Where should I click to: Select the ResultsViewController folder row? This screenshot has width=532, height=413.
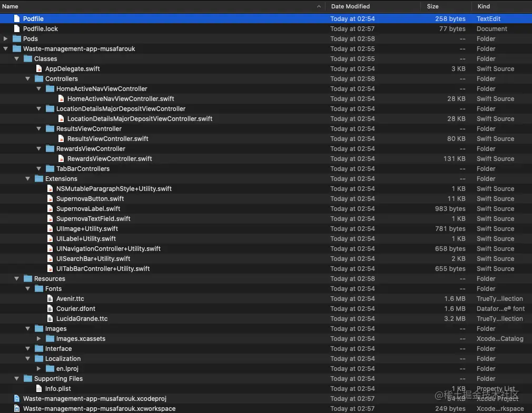[x=266, y=129]
